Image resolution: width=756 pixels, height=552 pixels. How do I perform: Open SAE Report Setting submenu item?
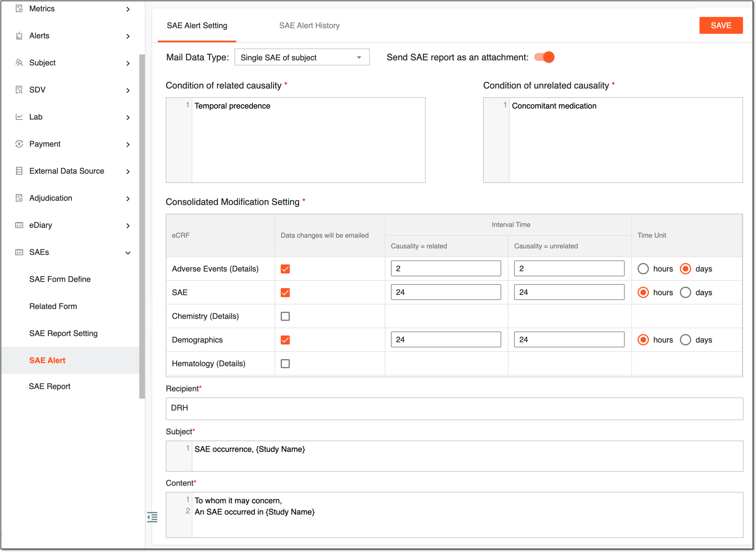click(64, 334)
